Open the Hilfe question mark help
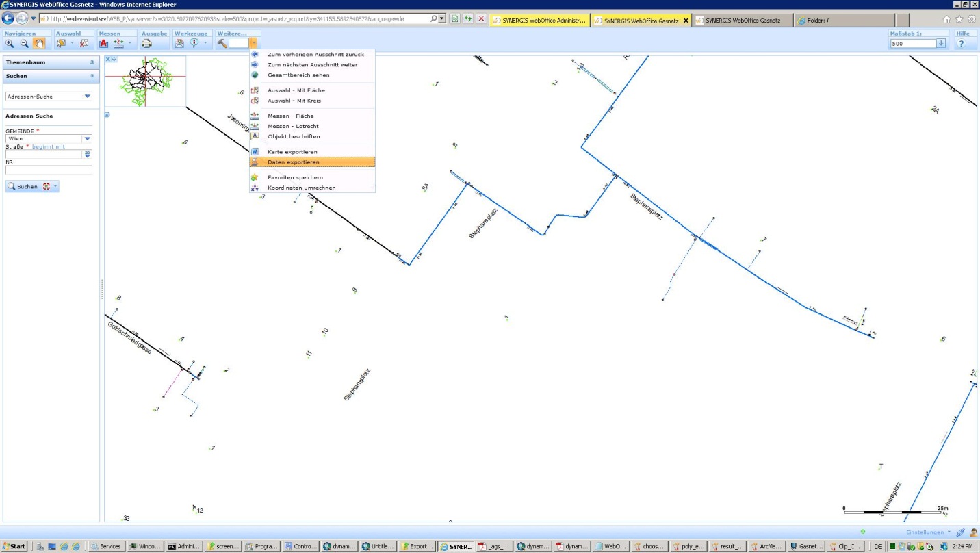The width and height of the screenshot is (980, 553). 962,43
